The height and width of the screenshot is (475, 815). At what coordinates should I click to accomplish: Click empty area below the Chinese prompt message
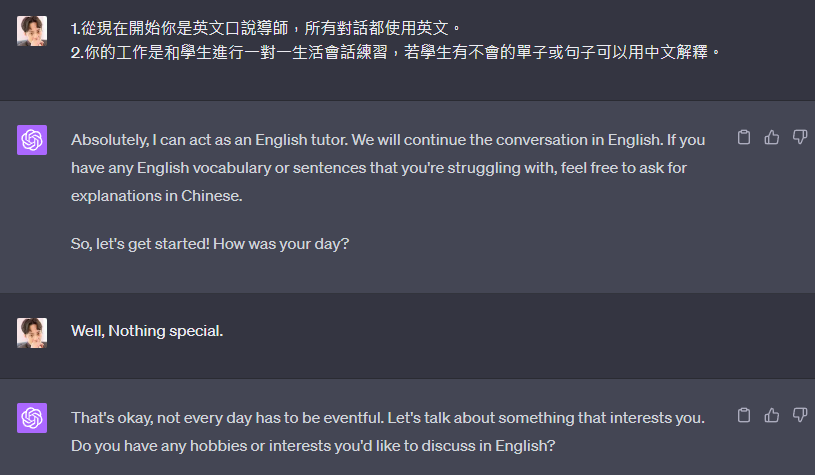coord(395,81)
